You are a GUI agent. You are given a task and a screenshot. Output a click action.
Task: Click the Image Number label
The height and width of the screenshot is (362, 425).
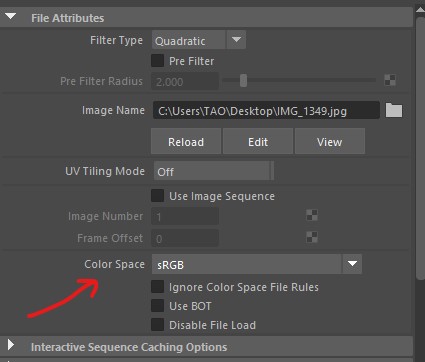pos(105,216)
